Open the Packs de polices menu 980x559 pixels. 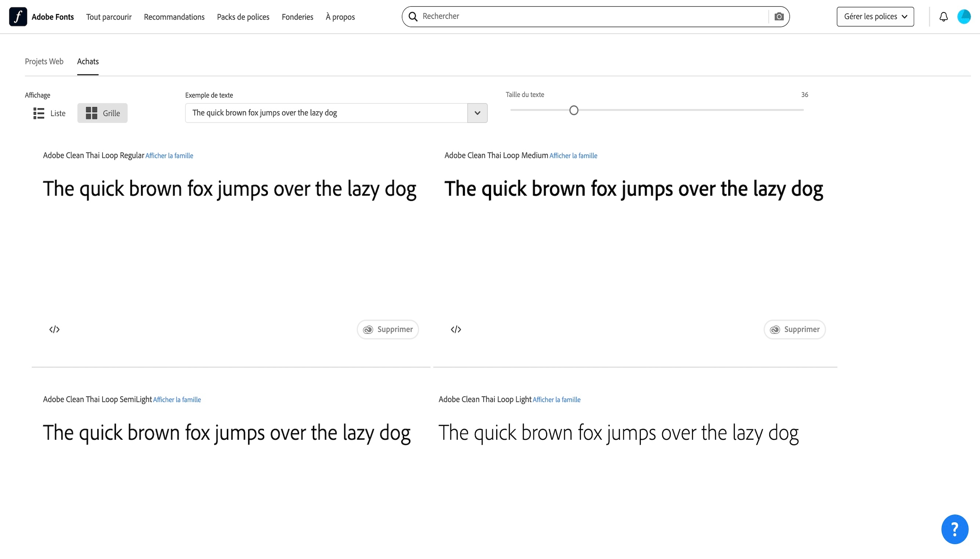pos(243,17)
